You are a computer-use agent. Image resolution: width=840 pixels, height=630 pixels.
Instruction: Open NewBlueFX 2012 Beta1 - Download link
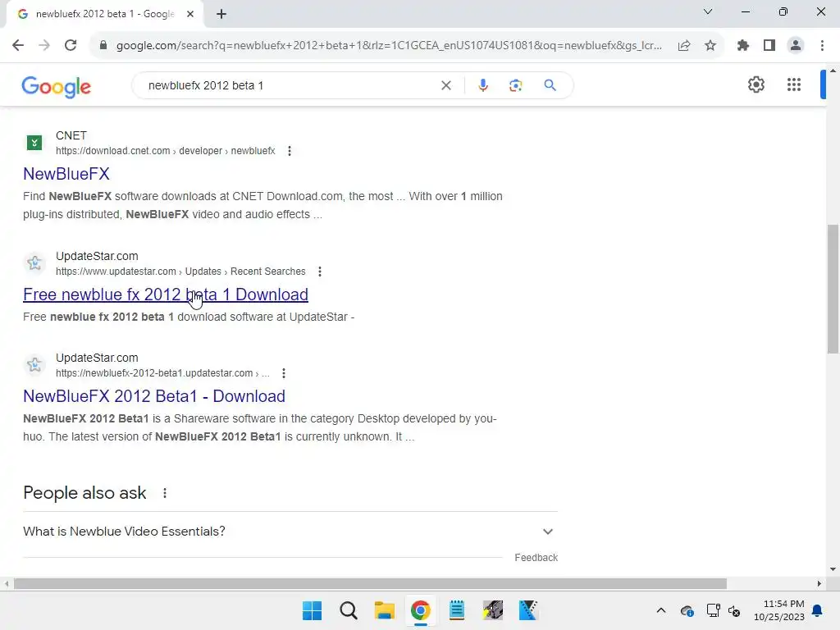(154, 396)
